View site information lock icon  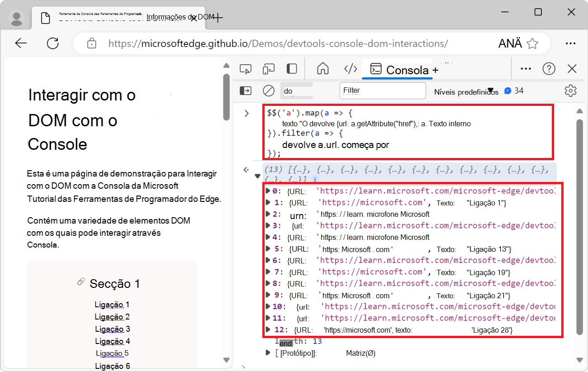click(x=92, y=43)
